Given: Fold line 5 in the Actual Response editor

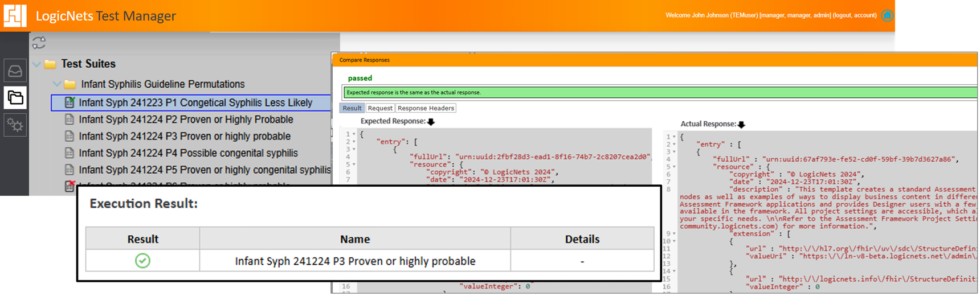Looking at the screenshot, I should (675, 167).
